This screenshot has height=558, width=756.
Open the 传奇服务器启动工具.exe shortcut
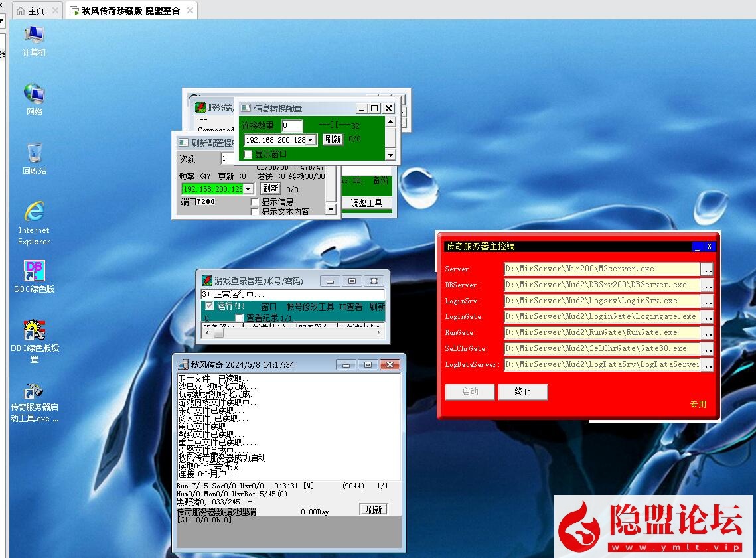pyautogui.click(x=35, y=402)
